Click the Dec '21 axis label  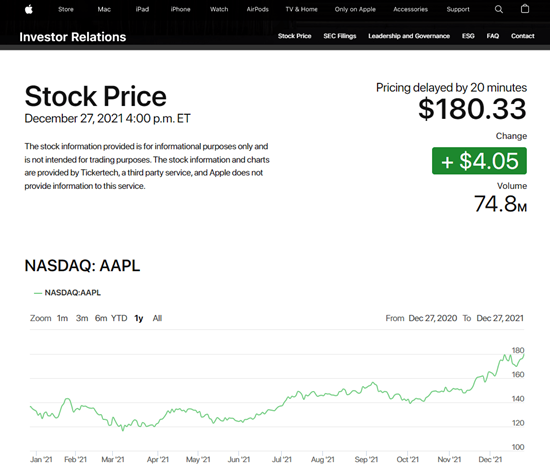(x=490, y=460)
